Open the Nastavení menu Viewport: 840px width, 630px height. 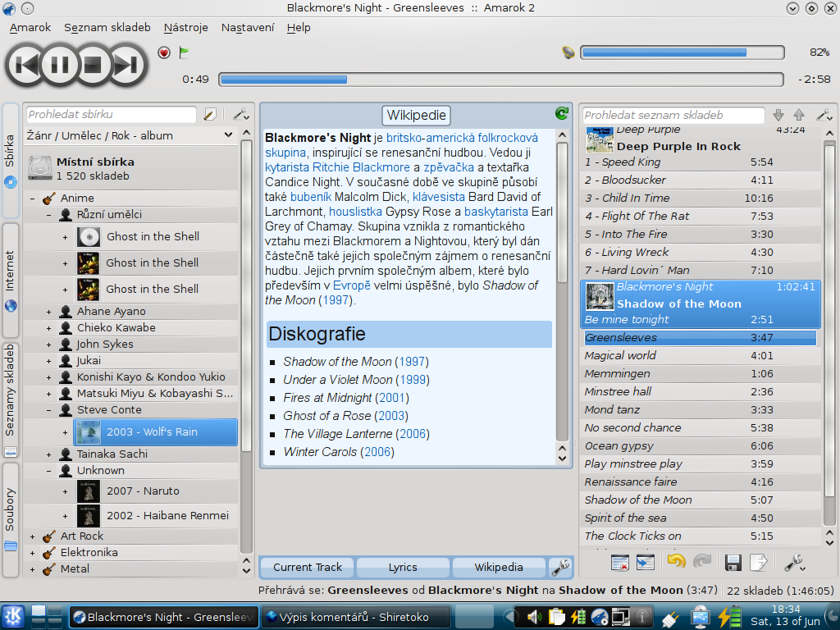248,27
